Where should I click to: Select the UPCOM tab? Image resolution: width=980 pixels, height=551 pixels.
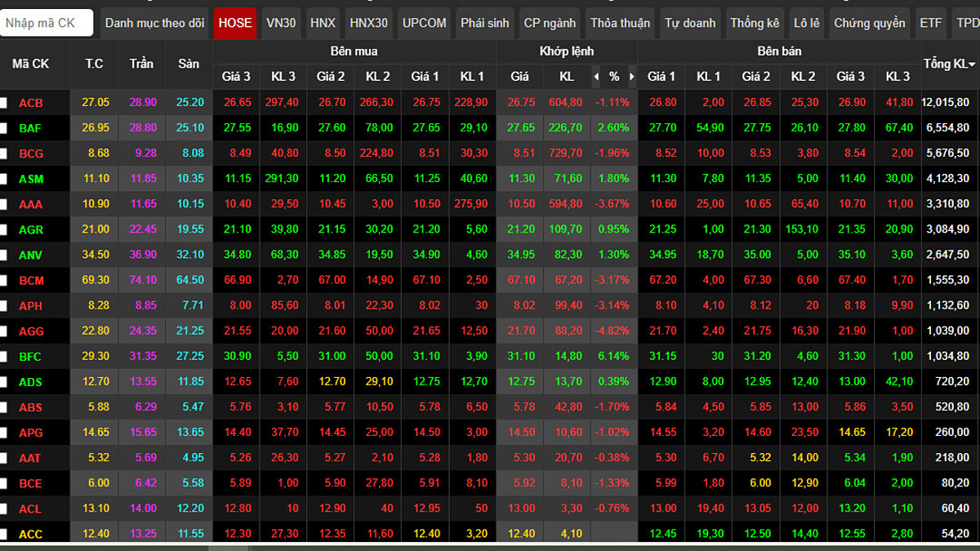[x=424, y=23]
